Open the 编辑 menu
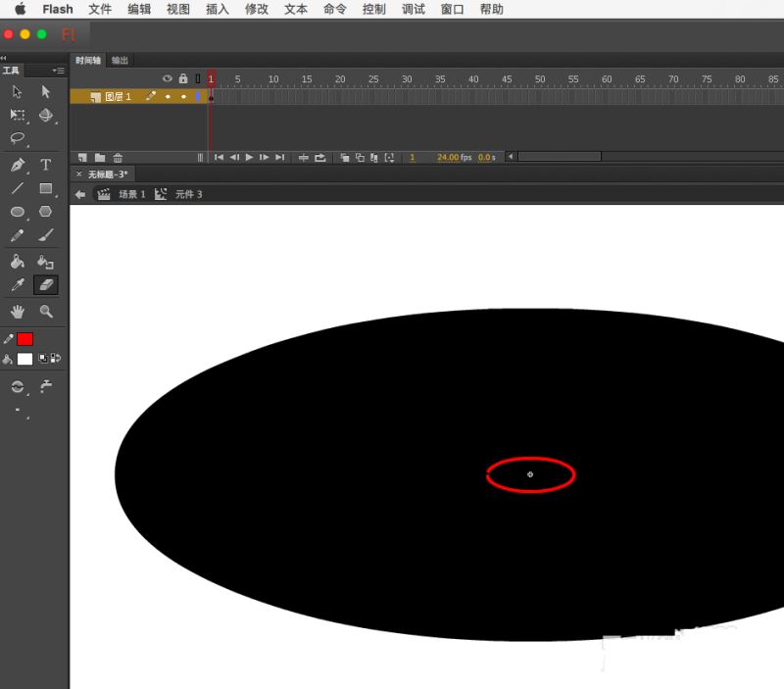This screenshot has width=784, height=689. pyautogui.click(x=139, y=9)
